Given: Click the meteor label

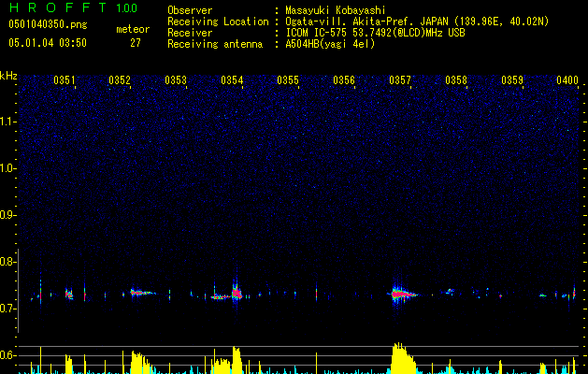Looking at the screenshot, I should click(x=133, y=29).
